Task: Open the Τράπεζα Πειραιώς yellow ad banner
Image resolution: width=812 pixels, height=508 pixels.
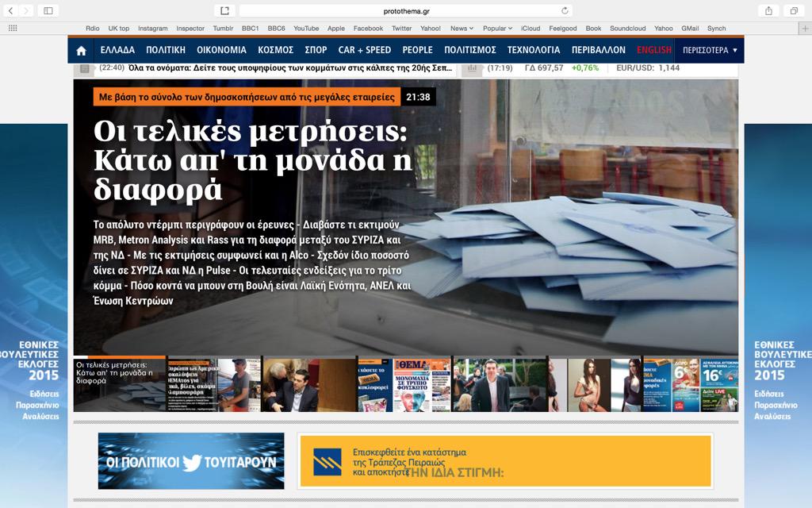Action: click(x=505, y=461)
